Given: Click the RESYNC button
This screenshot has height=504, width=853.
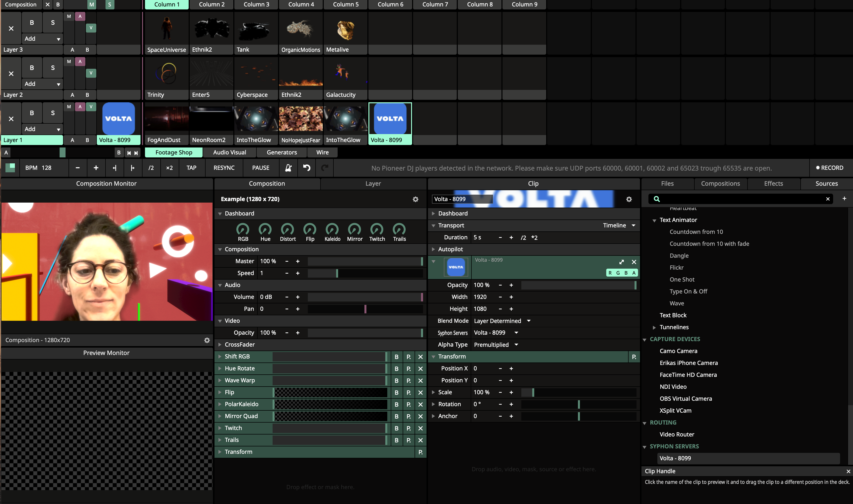Looking at the screenshot, I should 224,168.
